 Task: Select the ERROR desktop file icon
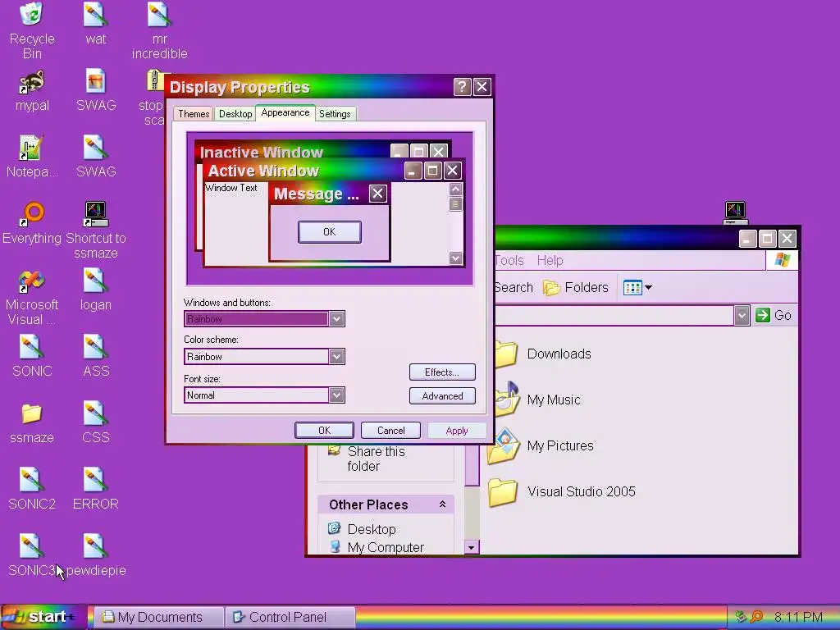[x=95, y=480]
